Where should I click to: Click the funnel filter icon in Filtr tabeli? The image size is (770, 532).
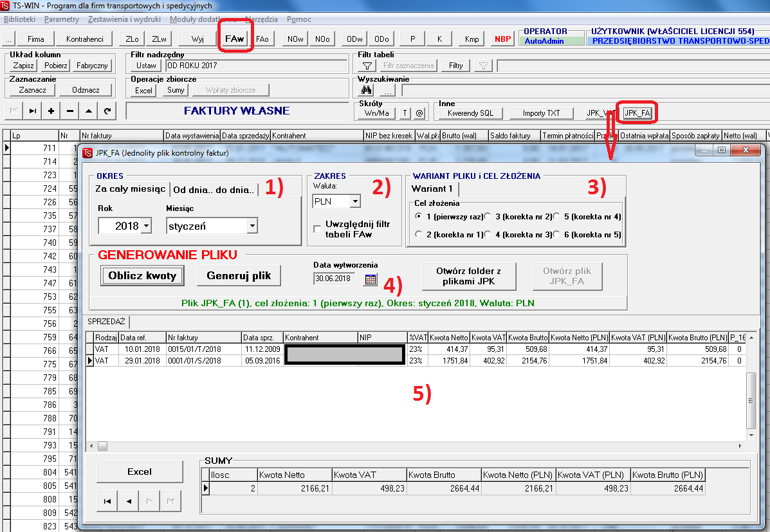(x=367, y=66)
